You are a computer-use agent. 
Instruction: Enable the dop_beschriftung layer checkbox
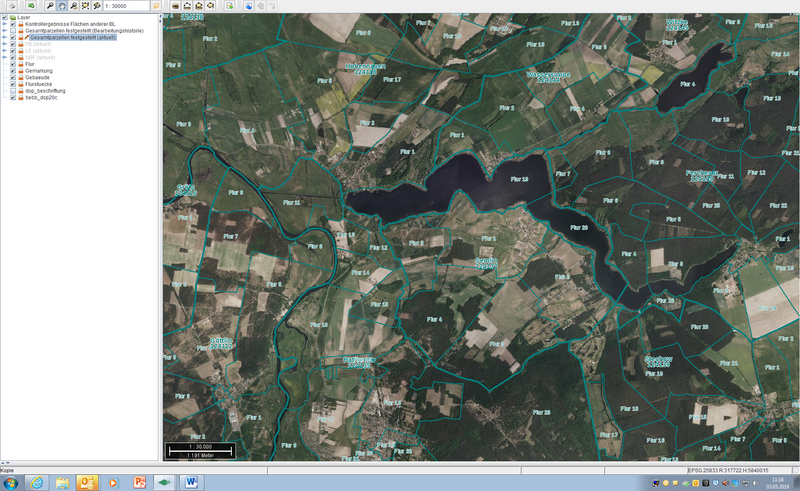tap(13, 91)
